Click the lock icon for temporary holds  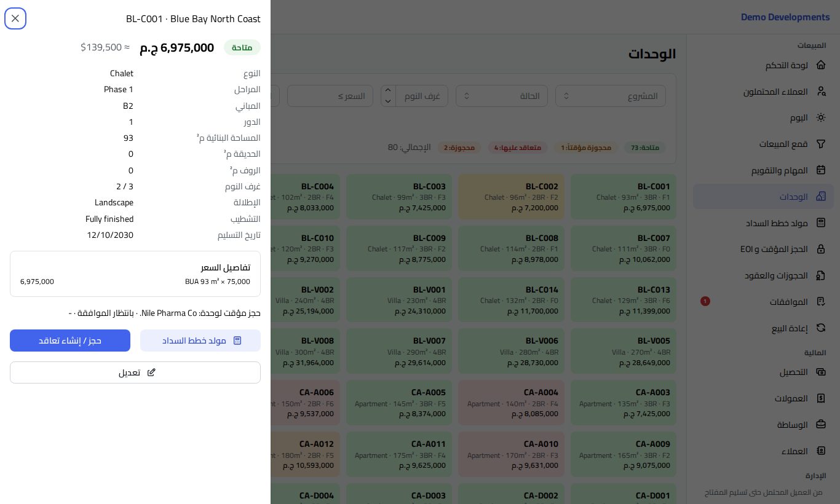821,249
